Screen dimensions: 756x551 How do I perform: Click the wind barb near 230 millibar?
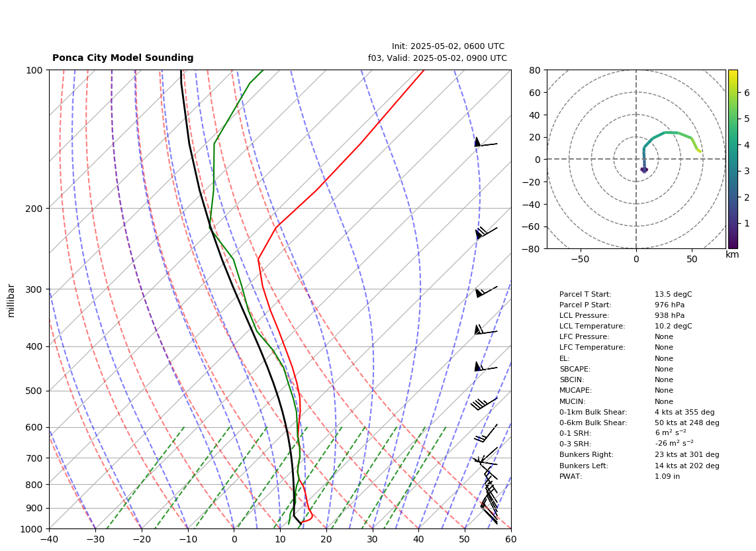click(x=486, y=232)
